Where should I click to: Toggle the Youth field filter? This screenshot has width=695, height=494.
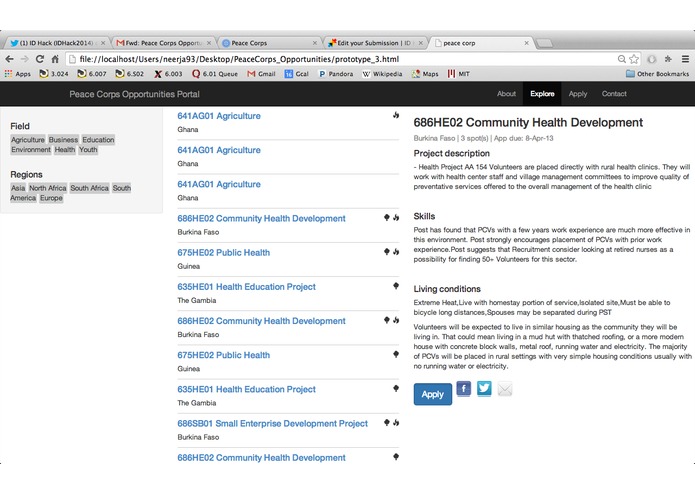tap(88, 150)
